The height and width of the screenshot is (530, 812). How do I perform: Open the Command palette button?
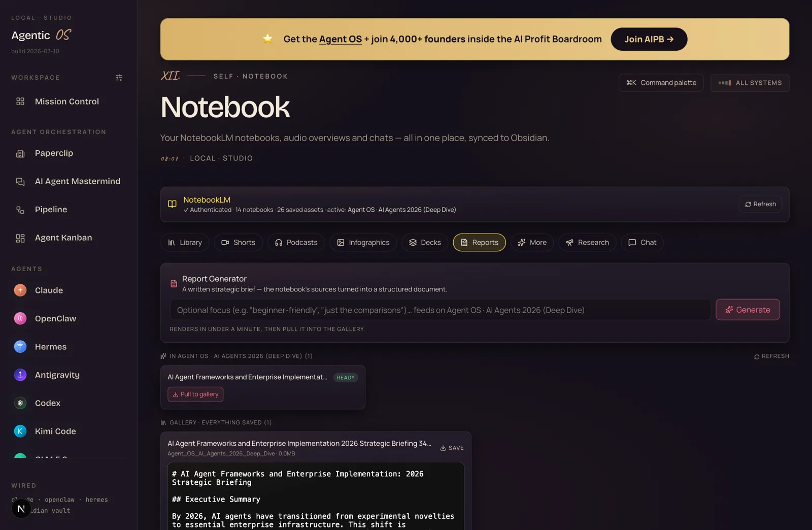(661, 83)
